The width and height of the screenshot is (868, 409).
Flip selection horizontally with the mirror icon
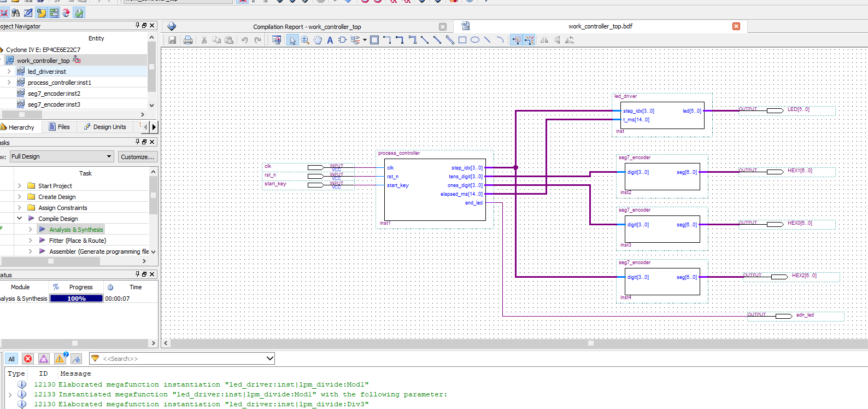pos(544,40)
